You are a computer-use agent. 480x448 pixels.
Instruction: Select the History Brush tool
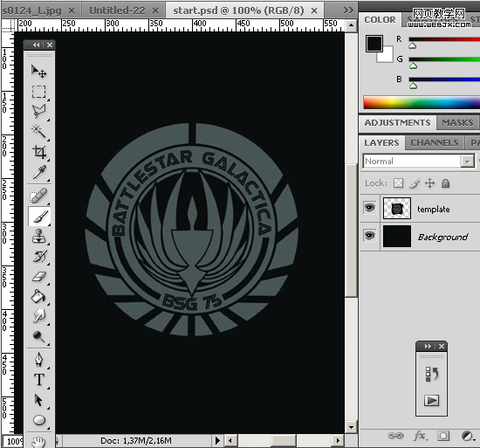coord(39,257)
